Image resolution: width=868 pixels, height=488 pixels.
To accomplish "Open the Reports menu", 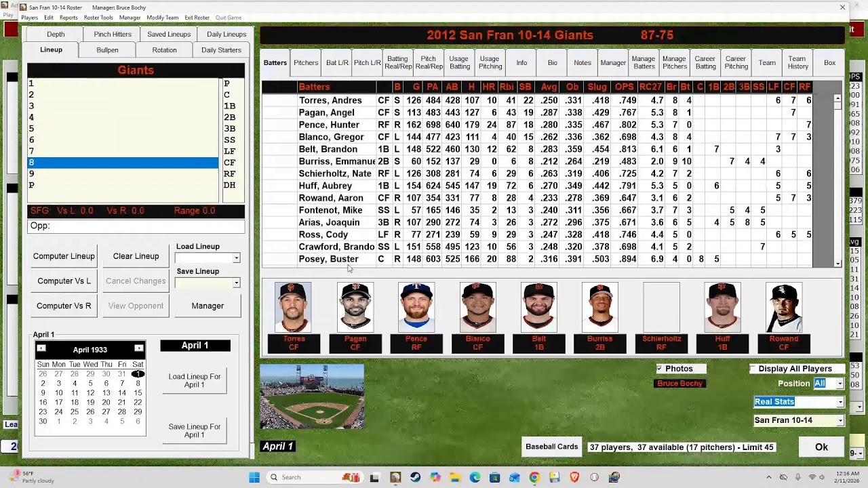I will [x=68, y=18].
